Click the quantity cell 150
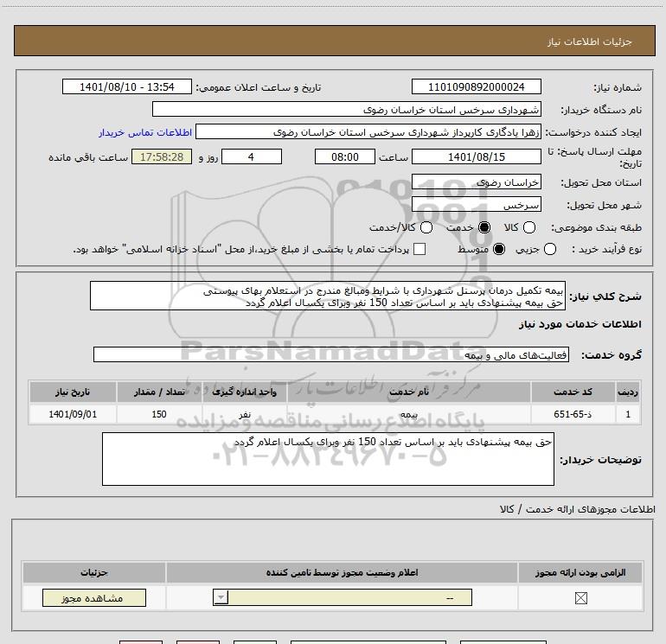 [x=159, y=414]
